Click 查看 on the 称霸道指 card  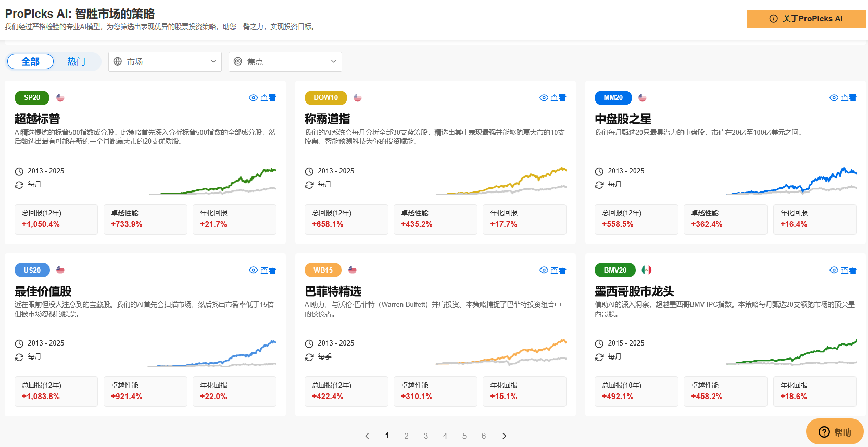[552, 98]
